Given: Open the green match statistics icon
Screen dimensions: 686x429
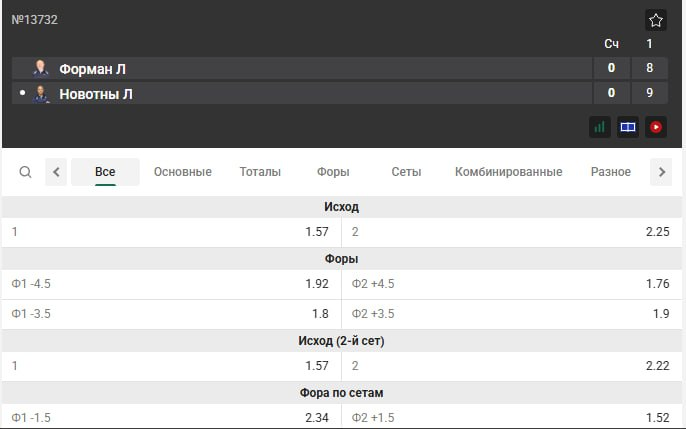Looking at the screenshot, I should point(600,127).
